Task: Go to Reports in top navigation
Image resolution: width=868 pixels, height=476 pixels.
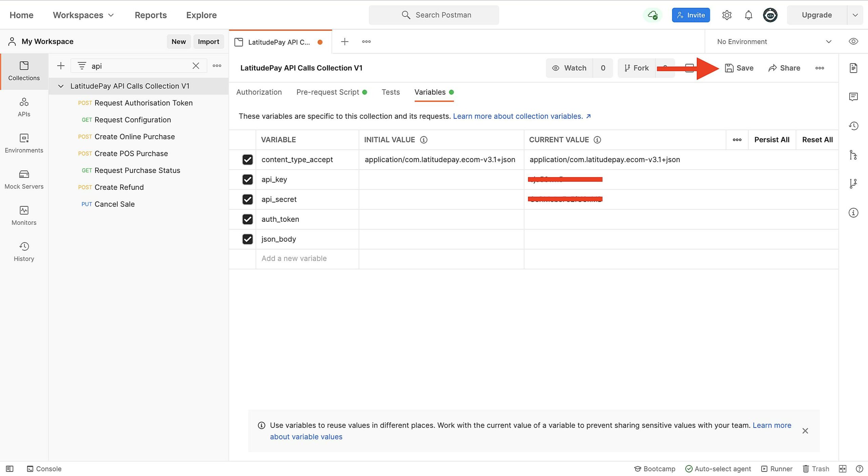Action: [151, 15]
